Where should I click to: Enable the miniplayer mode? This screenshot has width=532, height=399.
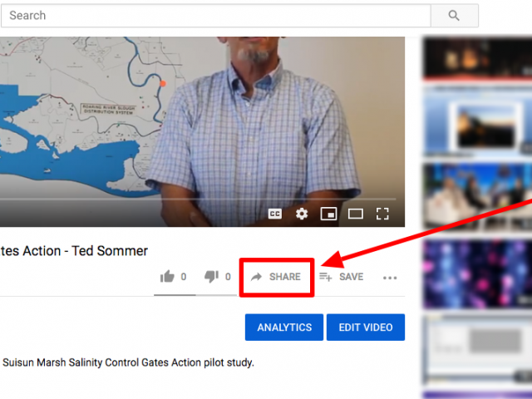pyautogui.click(x=328, y=214)
